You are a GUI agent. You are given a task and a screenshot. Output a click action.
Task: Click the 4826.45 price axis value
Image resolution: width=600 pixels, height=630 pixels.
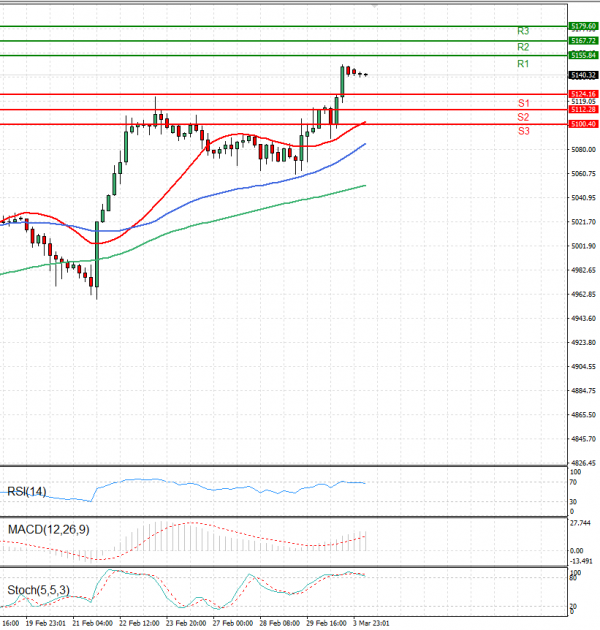point(584,463)
